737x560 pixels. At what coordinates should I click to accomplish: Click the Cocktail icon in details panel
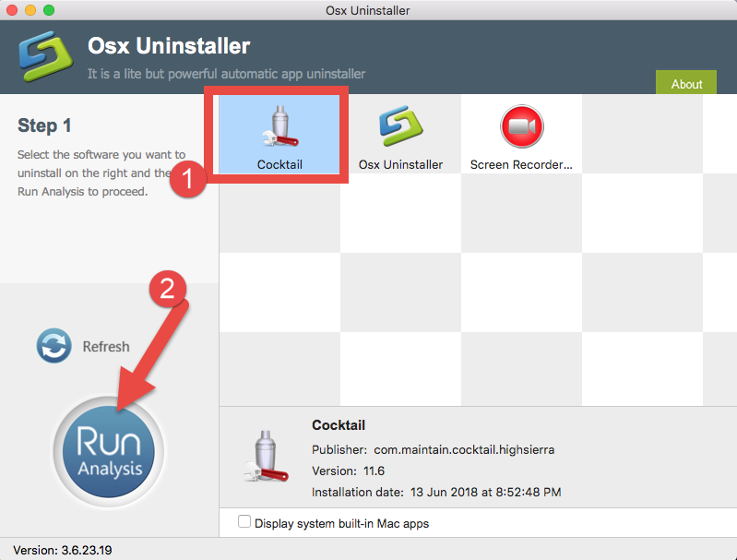[x=266, y=456]
